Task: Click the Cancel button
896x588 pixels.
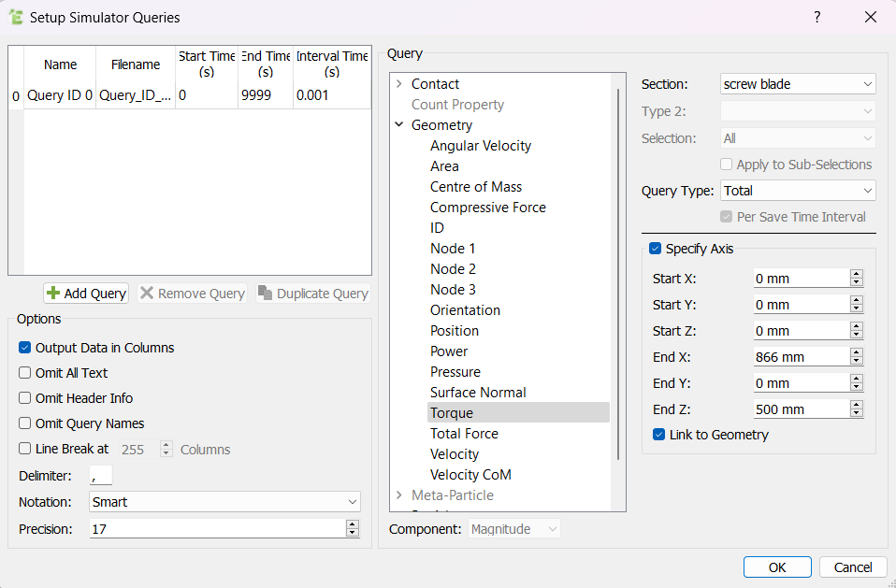Action: pos(852,567)
